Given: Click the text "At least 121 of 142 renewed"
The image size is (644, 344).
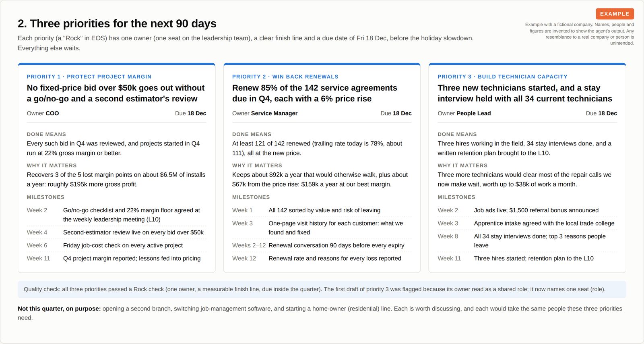Looking at the screenshot, I should (317, 148).
